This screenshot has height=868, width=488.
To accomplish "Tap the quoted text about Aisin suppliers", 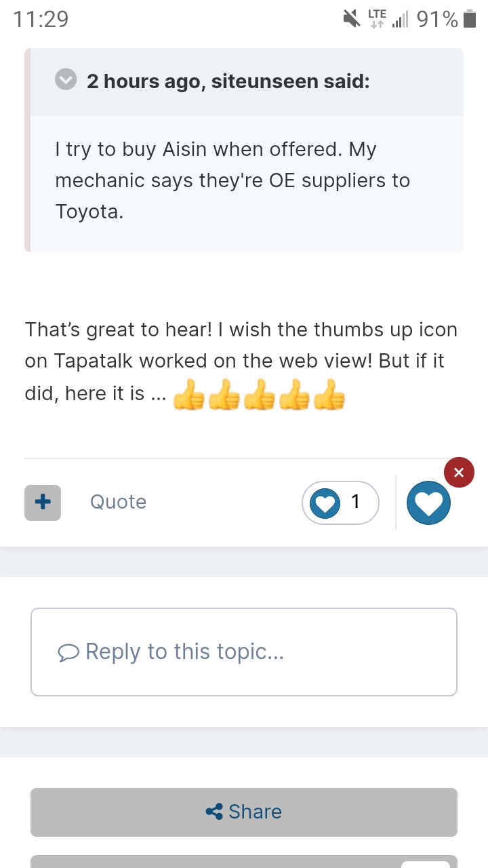I will (x=232, y=180).
